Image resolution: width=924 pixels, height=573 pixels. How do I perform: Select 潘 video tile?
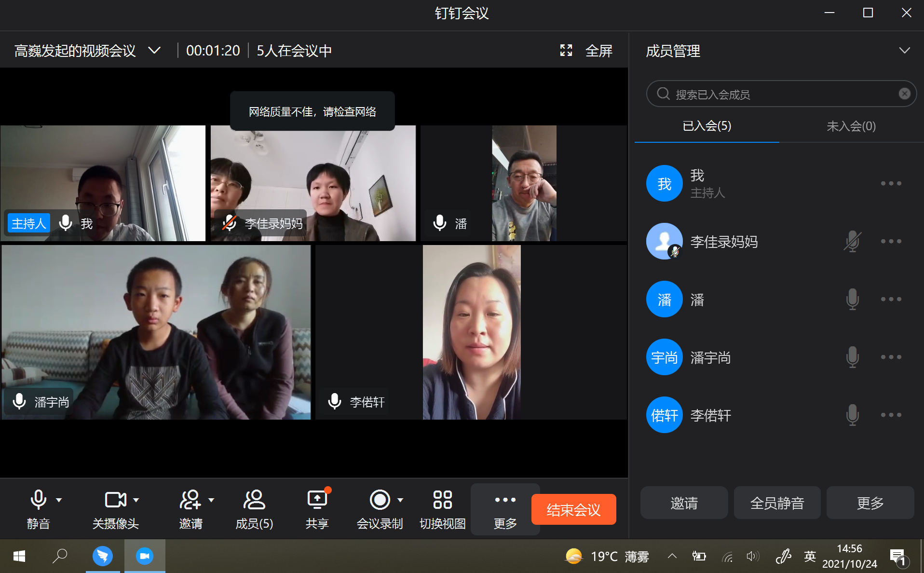524,183
